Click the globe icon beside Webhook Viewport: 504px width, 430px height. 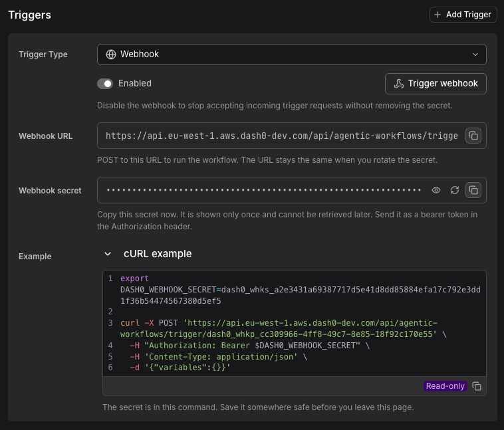click(x=111, y=54)
